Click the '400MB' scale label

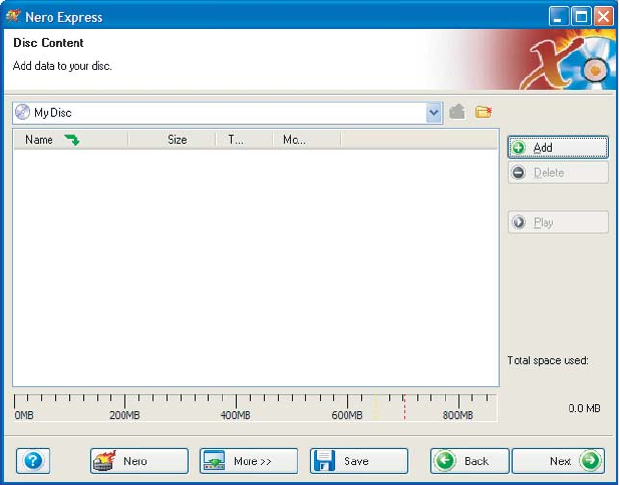click(x=235, y=415)
